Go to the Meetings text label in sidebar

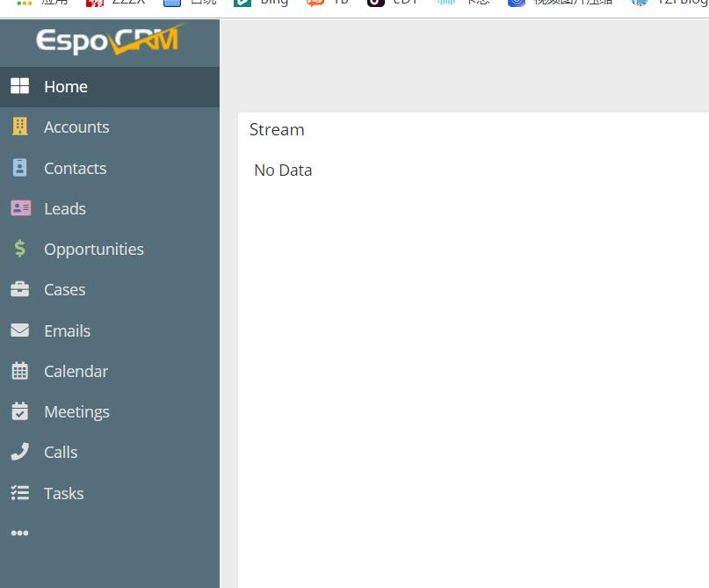click(x=76, y=411)
